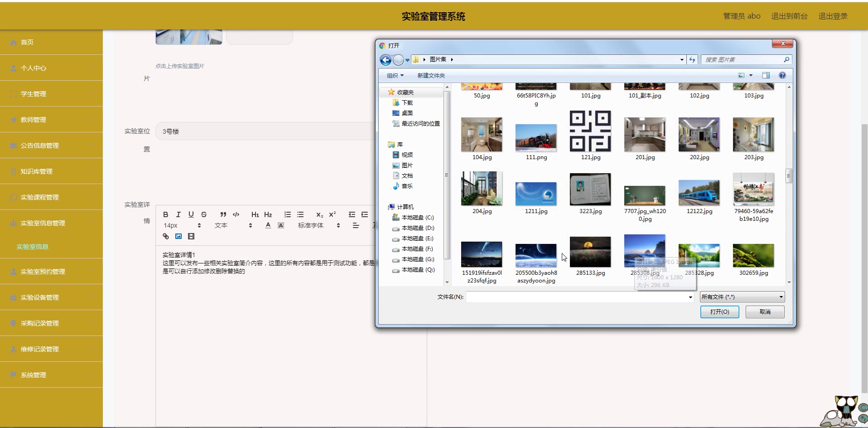Expand 实验设备管理 sidebar menu
Image resolution: width=868 pixels, height=428 pixels.
[x=51, y=297]
